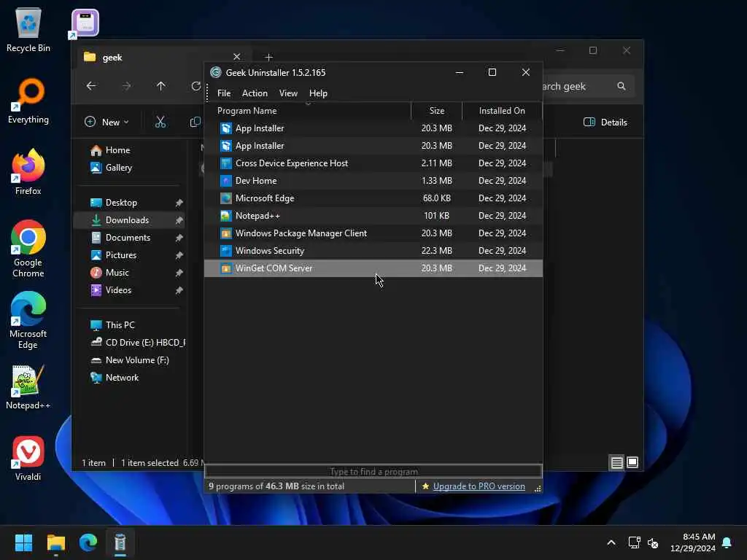Open Pictures in Explorer sidebar

[x=113, y=255]
